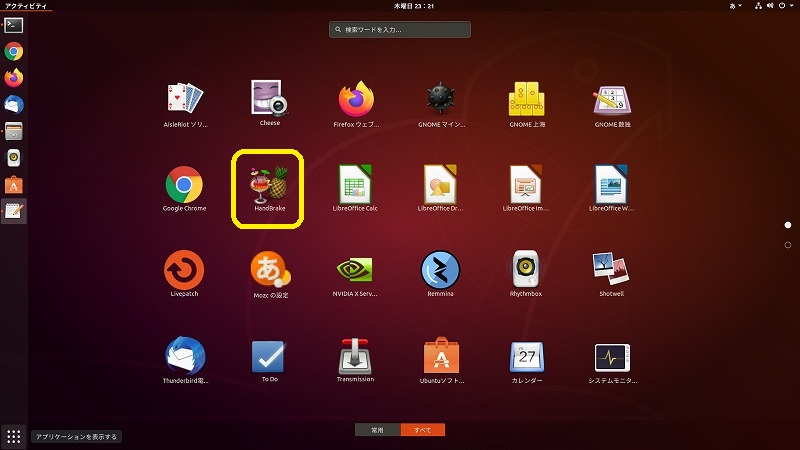Launch LibreOffice Draw
The width and height of the screenshot is (800, 450).
[440, 189]
